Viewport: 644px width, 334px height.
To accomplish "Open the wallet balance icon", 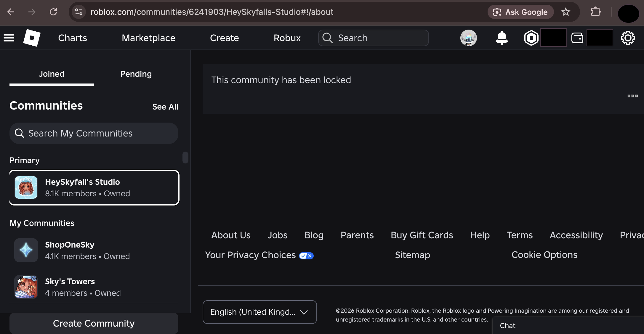I will [x=577, y=38].
